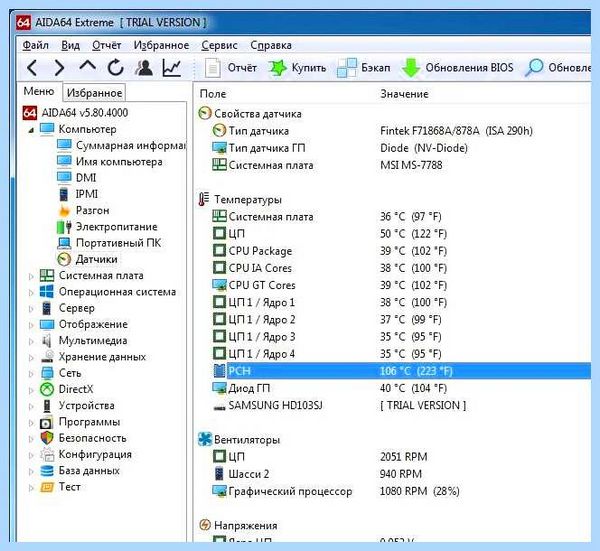Viewport: 600px width, 551px height.
Task: Click the Безопасность shield icon
Action: 47,439
